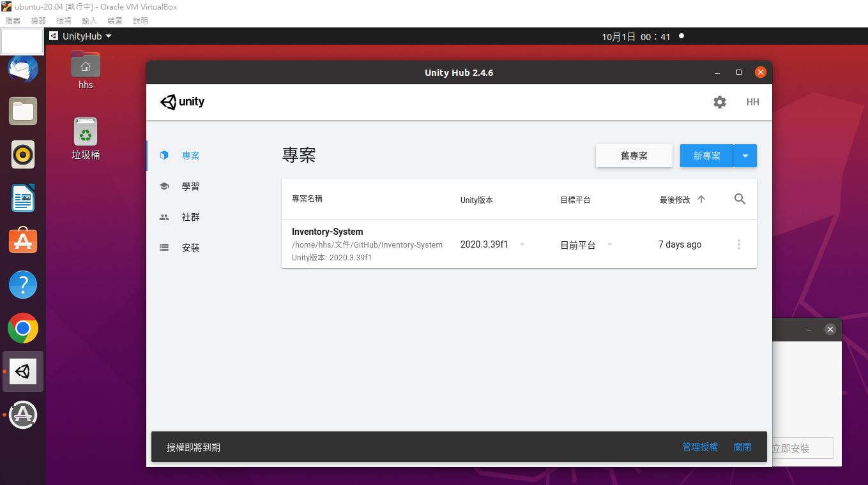Click the 目標平台 column header
This screenshot has width=868, height=485.
pyautogui.click(x=575, y=200)
